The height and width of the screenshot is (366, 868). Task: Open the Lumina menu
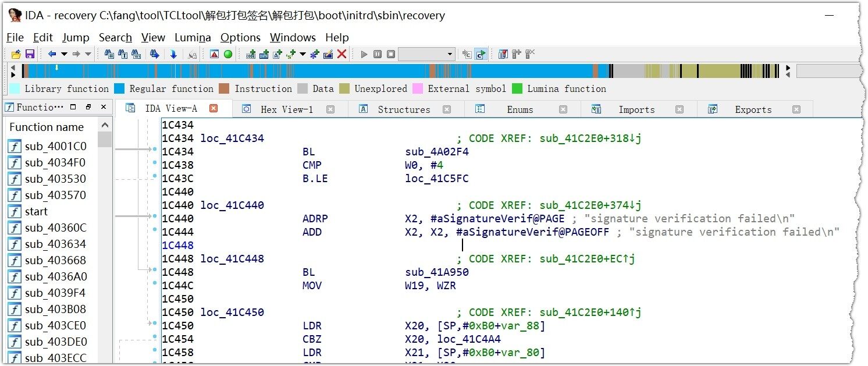(x=193, y=38)
